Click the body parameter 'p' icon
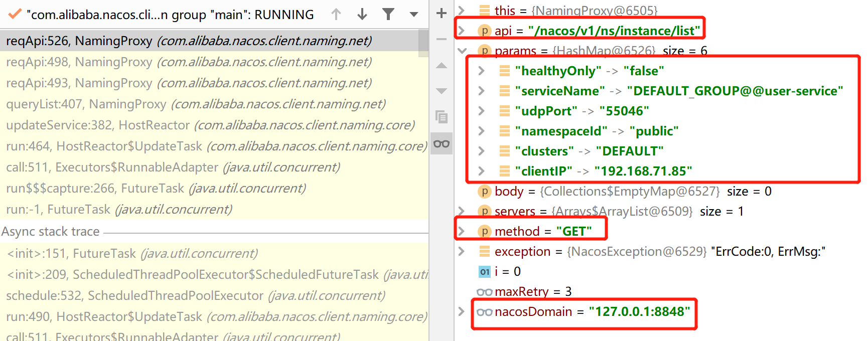Image resolution: width=868 pixels, height=341 pixels. click(x=484, y=191)
